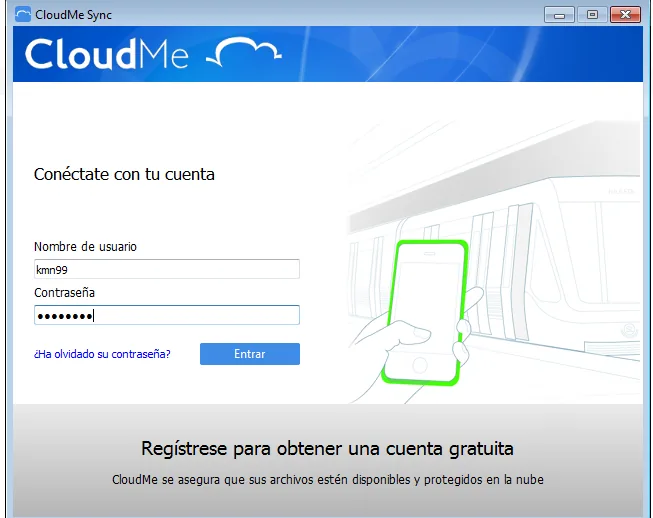Click the green phone illustration

[x=424, y=312]
